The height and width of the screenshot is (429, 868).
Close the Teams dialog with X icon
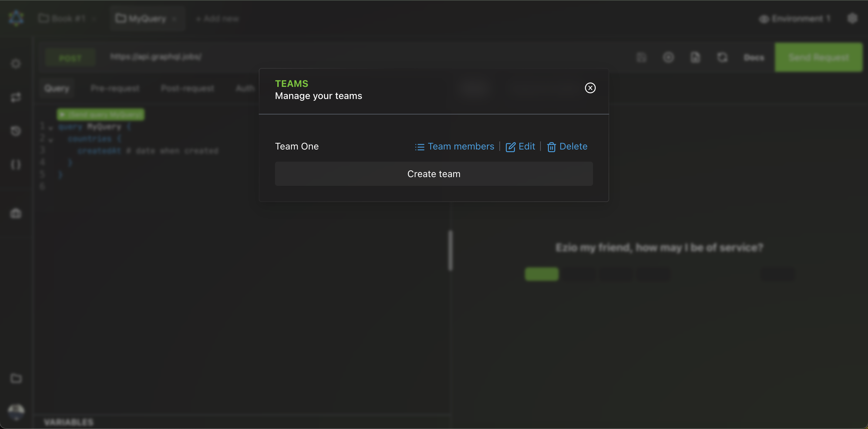590,88
